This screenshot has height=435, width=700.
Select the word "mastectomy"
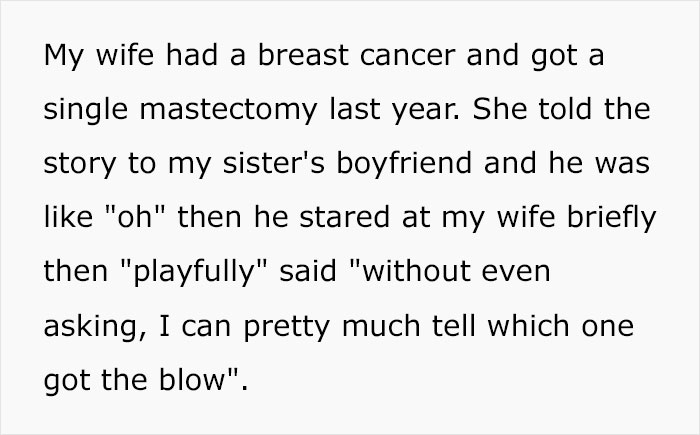(229, 110)
